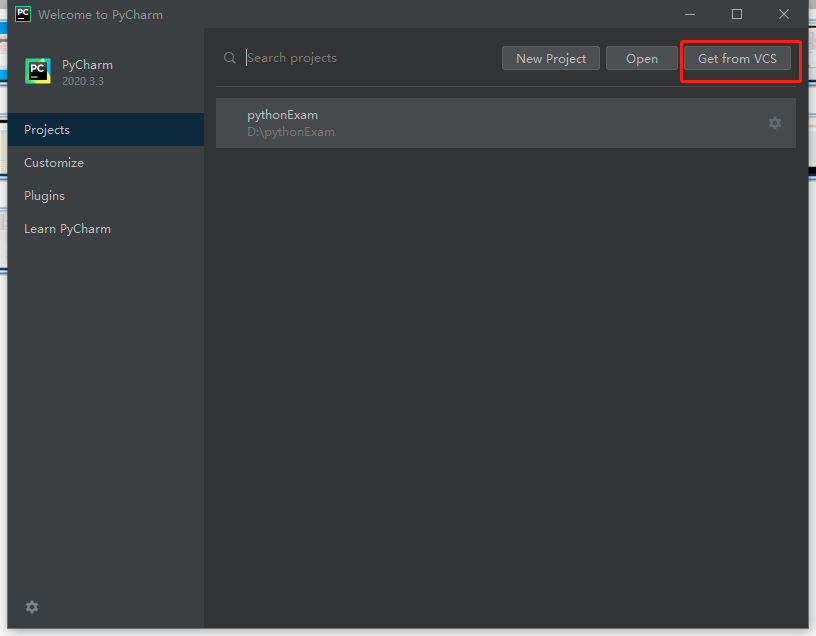Click the PyCharm 2020.3.3 version label
Screen dimensions: 816x636
click(x=83, y=81)
